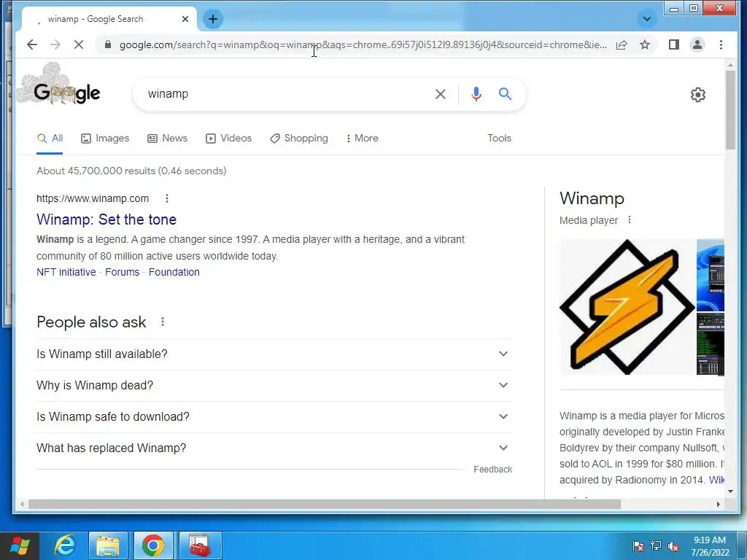747x560 pixels.
Task: Open the red toolbox taskbar app
Action: [200, 545]
